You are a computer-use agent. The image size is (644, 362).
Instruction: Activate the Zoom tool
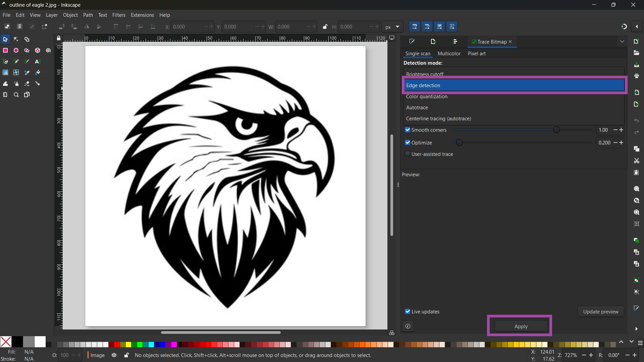click(x=16, y=95)
